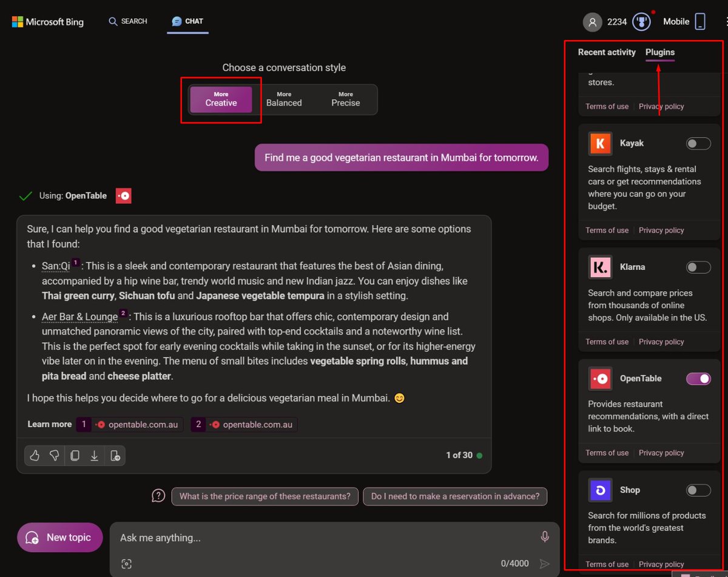Open the account profile avatar

(x=592, y=22)
